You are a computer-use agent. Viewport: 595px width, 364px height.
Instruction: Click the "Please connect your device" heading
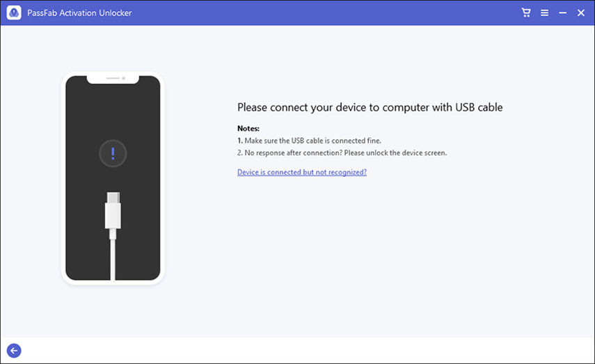click(370, 108)
